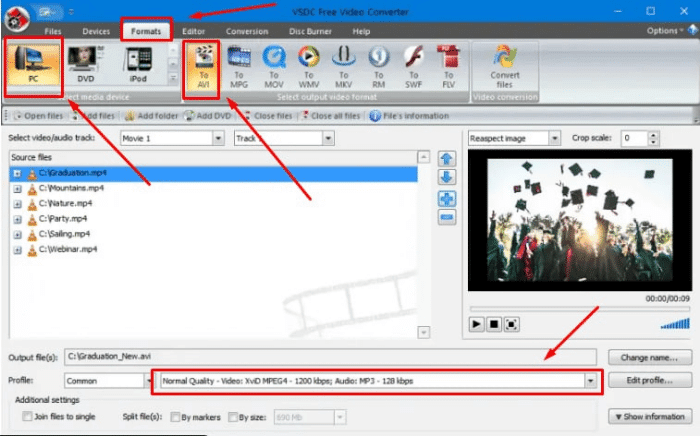Open the split size dropdown

[x=340, y=417]
